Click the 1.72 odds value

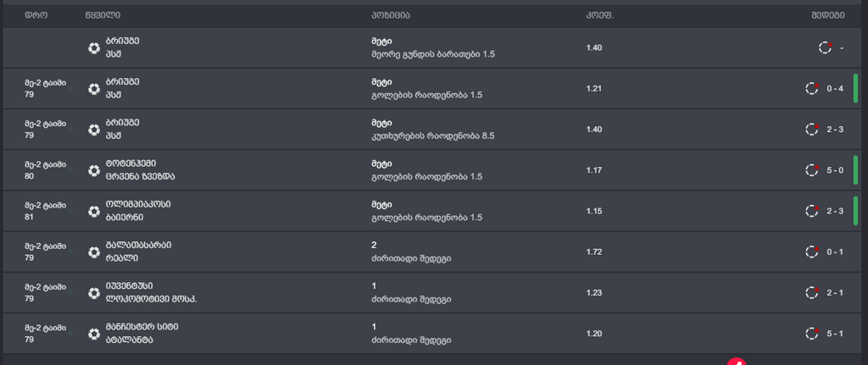(x=594, y=252)
